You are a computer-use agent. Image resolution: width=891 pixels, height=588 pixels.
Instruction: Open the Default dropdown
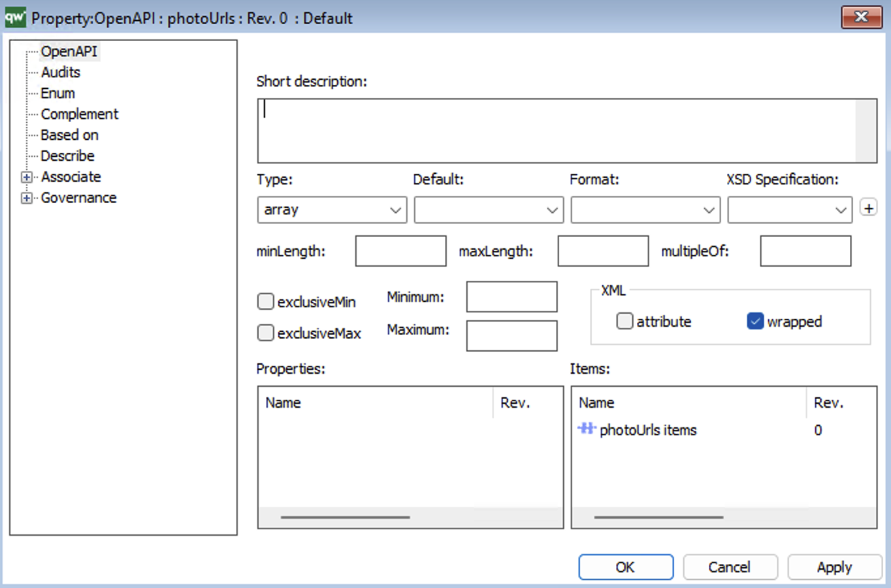click(x=489, y=210)
